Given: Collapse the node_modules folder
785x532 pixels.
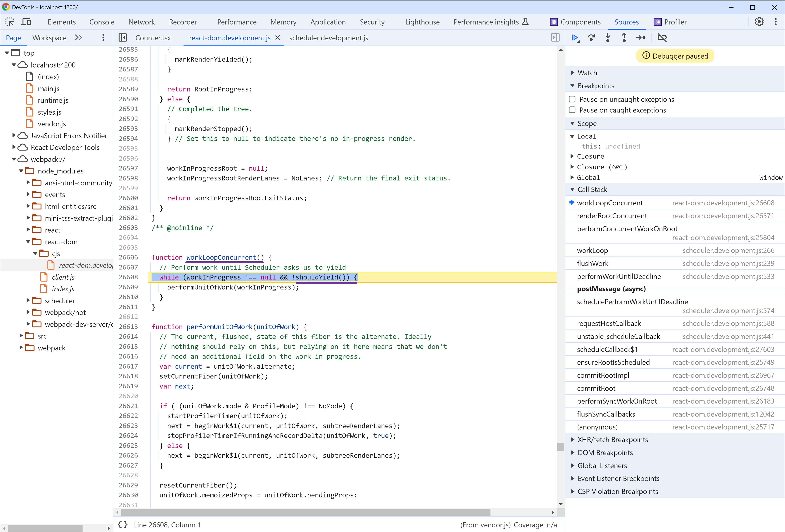Looking at the screenshot, I should pyautogui.click(x=21, y=171).
